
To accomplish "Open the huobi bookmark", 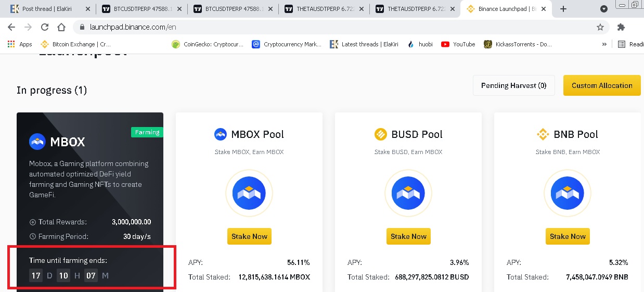I will point(421,44).
